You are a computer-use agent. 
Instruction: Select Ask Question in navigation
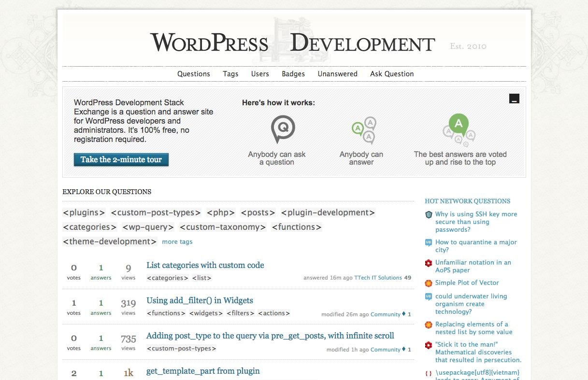392,74
